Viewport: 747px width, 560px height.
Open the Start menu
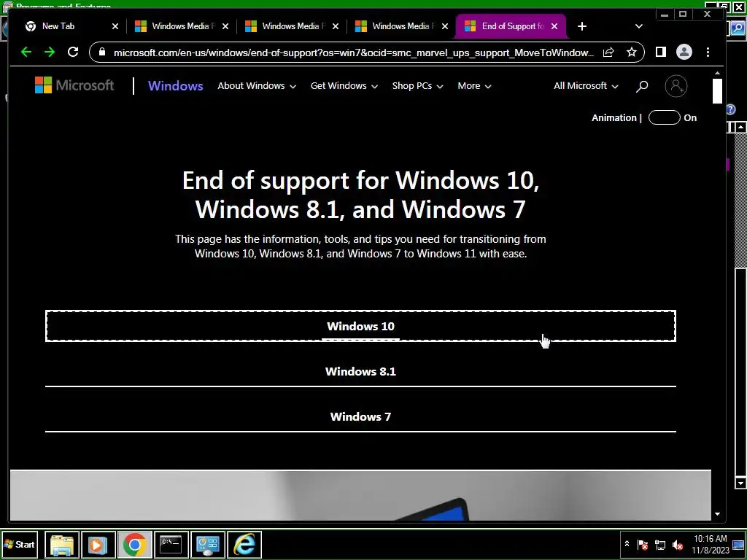tap(20, 544)
